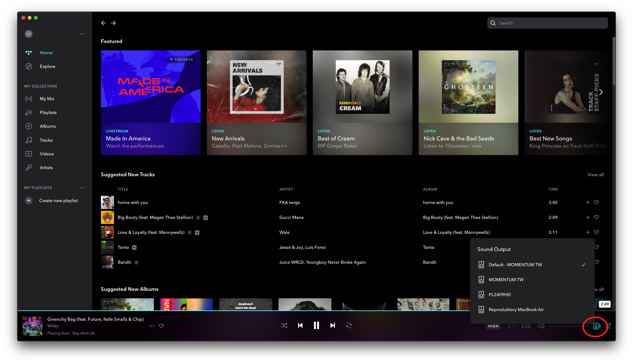
Task: Click the now playing Givenchy Bag cover
Action: [32, 326]
